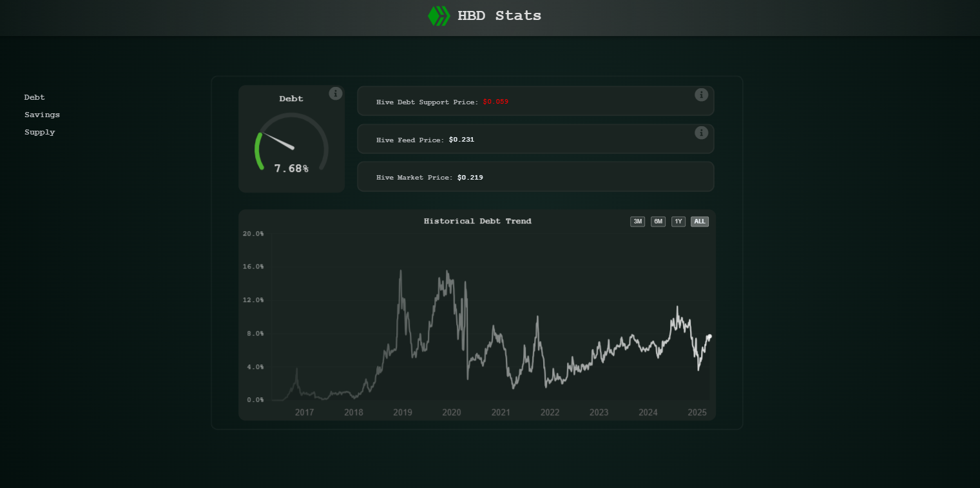Click the 2019 x-axis label
The width and height of the screenshot is (980, 488).
(x=403, y=413)
